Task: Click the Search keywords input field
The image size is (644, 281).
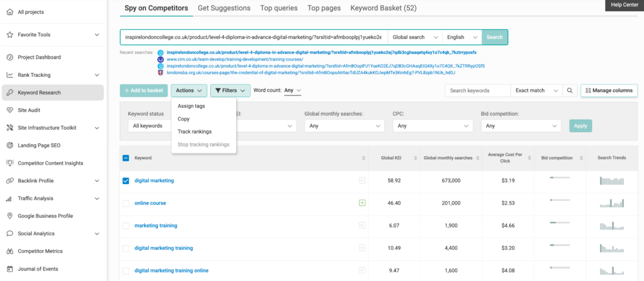Action: [x=478, y=91]
